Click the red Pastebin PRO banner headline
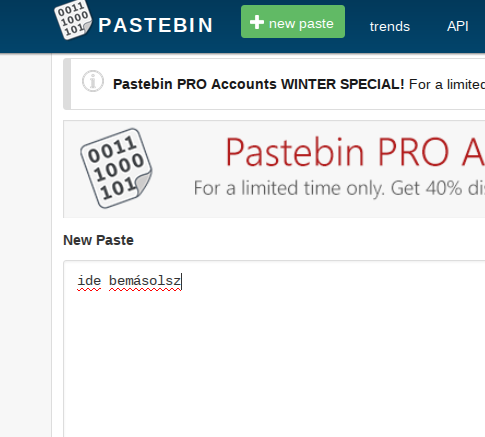The height and width of the screenshot is (437, 485). [355, 152]
